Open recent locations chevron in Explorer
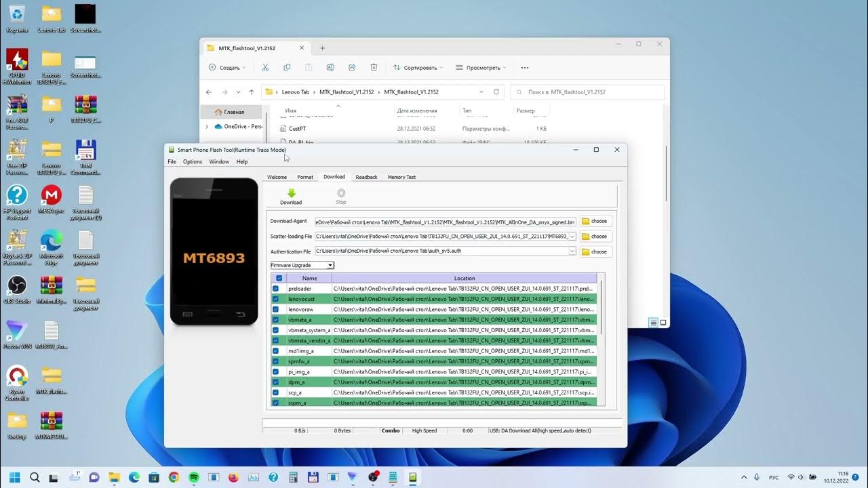Image resolution: width=868 pixels, height=488 pixels. click(238, 92)
